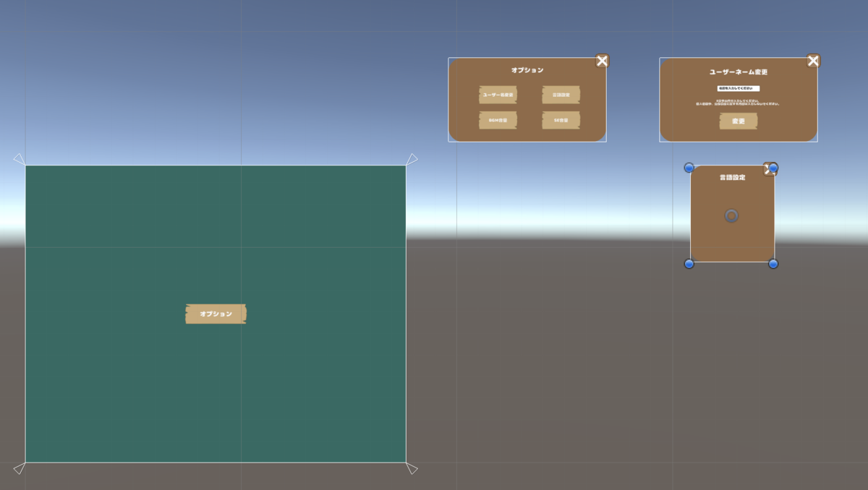Image resolution: width=868 pixels, height=490 pixels.
Task: Click the SE音量 button in the options panel
Action: pyautogui.click(x=561, y=121)
